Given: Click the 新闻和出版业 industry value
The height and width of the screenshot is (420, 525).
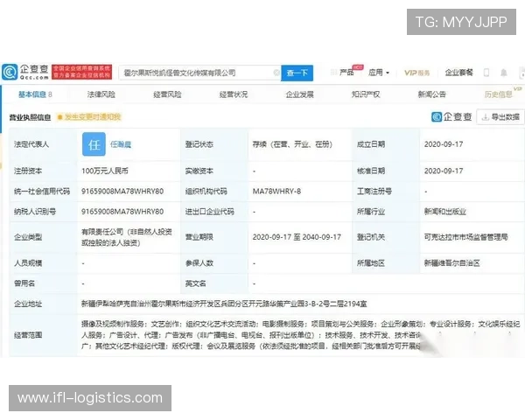Looking at the screenshot, I should point(445,212).
